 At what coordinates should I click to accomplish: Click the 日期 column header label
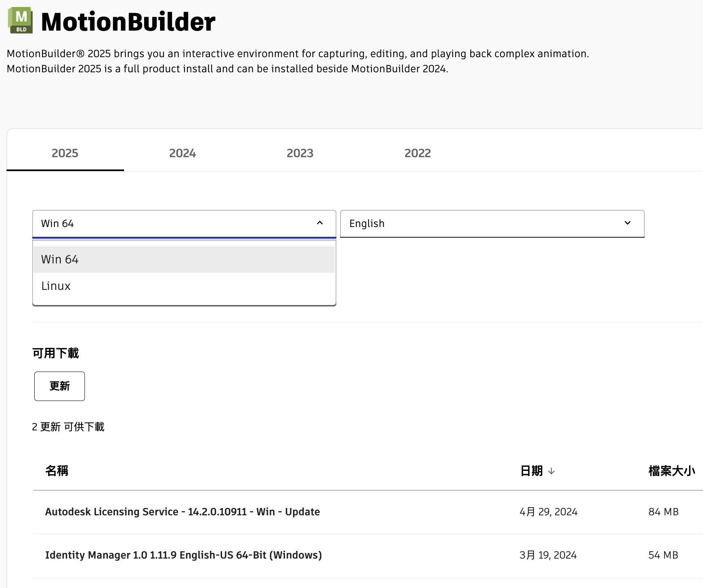[531, 471]
